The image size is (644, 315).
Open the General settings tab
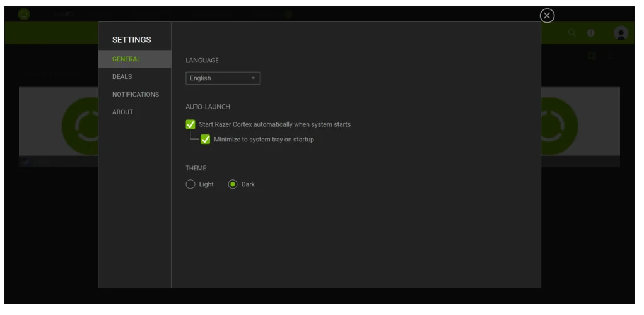pyautogui.click(x=135, y=59)
